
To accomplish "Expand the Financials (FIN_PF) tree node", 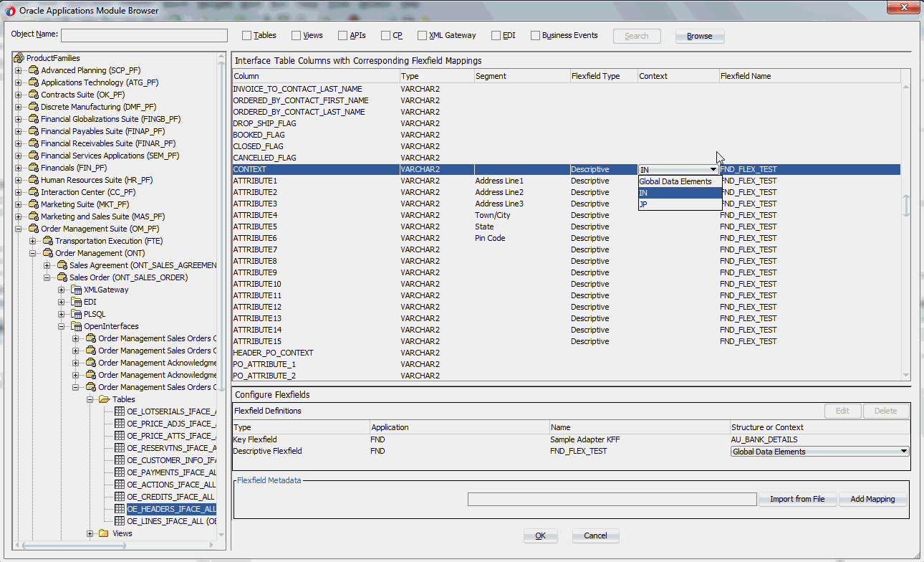I will point(19,168).
